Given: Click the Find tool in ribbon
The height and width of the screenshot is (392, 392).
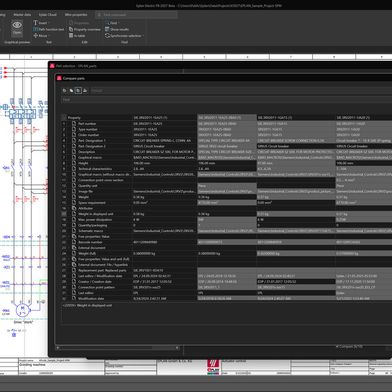Looking at the screenshot, I should (111, 23).
